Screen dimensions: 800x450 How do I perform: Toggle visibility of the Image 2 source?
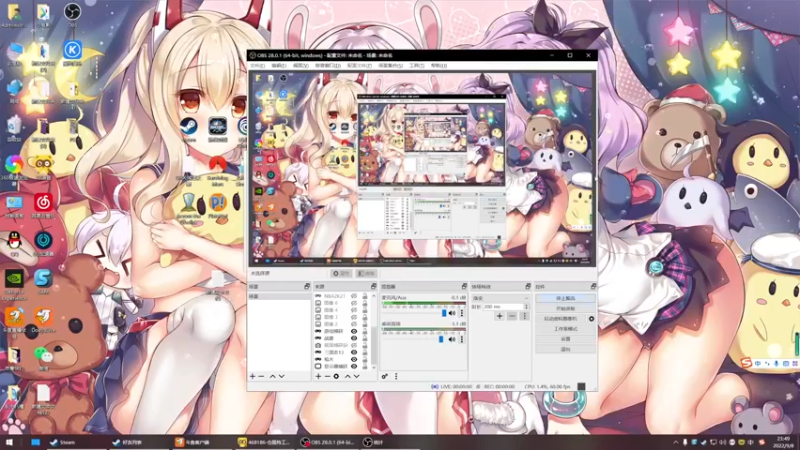354,324
